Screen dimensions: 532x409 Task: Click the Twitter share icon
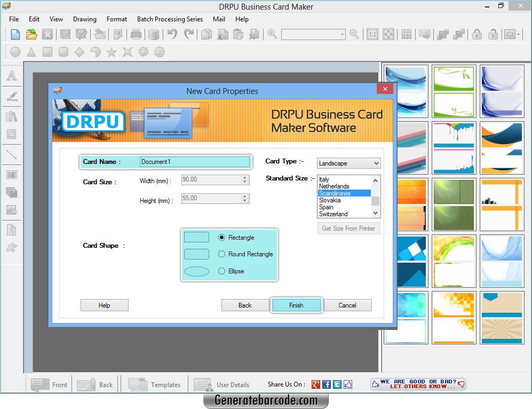pos(337,384)
